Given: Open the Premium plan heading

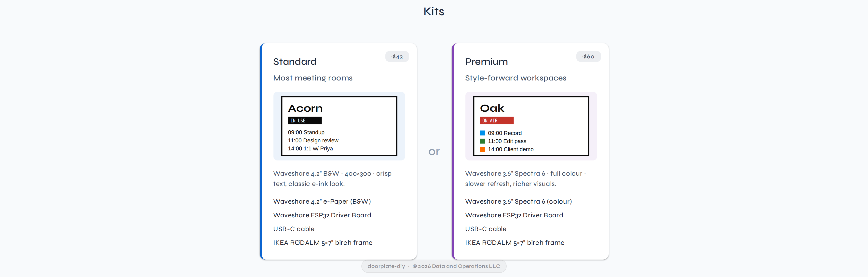Looking at the screenshot, I should (486, 61).
